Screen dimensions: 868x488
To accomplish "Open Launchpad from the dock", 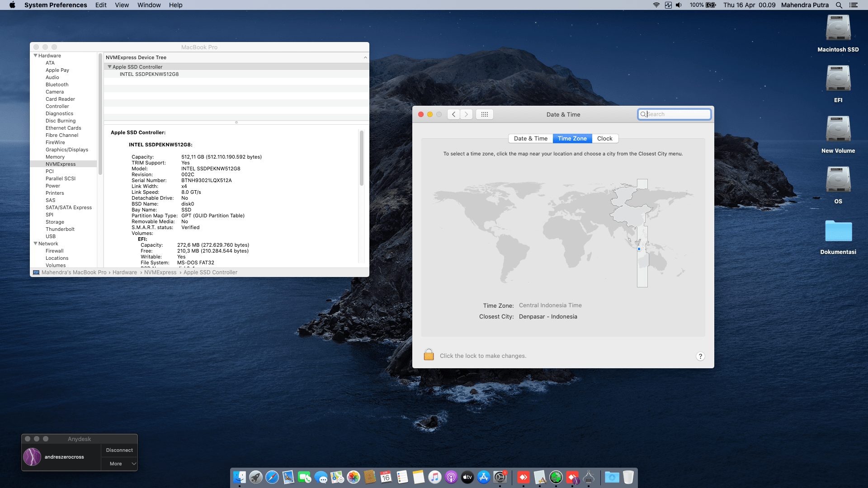I will 256,477.
